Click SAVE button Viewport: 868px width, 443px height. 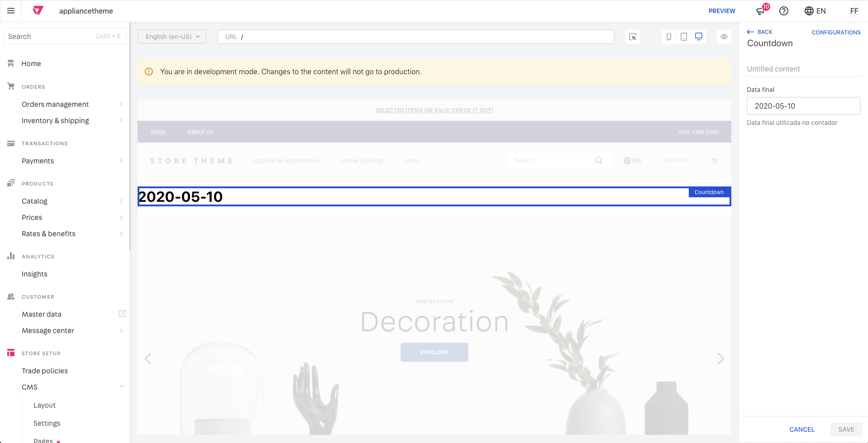click(x=846, y=429)
